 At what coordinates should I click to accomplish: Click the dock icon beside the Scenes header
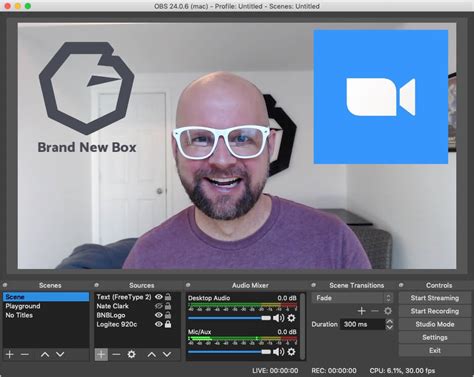point(5,285)
